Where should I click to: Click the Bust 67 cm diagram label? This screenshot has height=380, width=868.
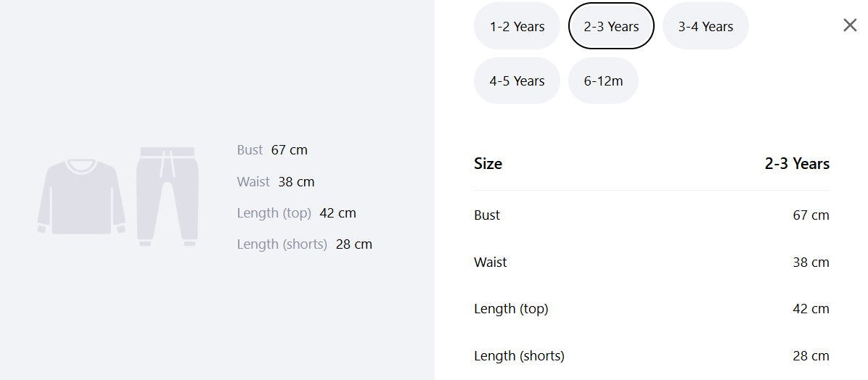click(x=272, y=150)
